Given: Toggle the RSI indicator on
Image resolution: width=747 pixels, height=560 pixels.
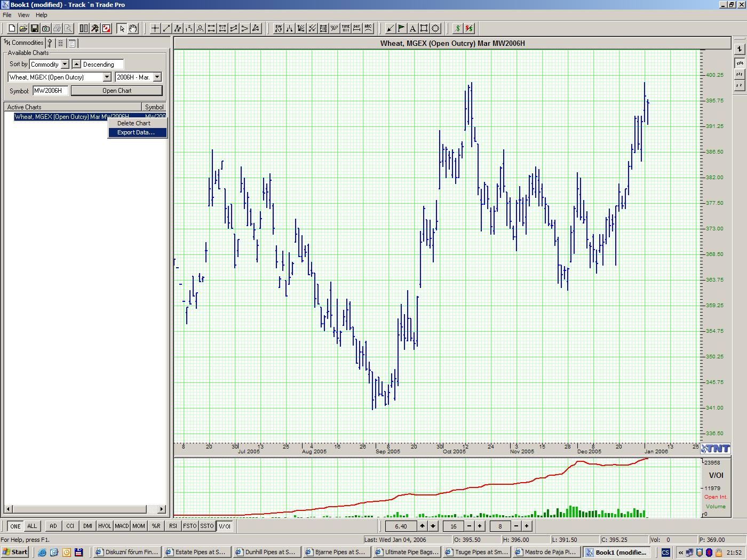Looking at the screenshot, I should [173, 526].
